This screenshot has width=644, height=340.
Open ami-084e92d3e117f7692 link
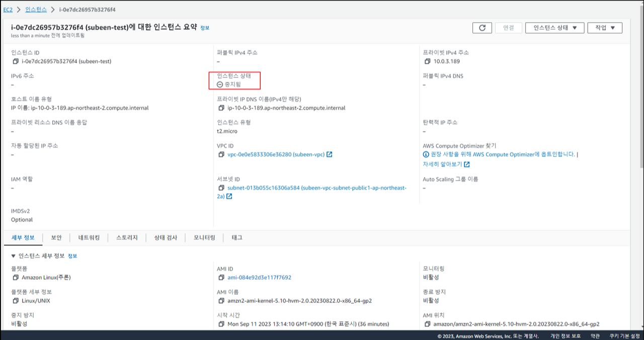259,278
